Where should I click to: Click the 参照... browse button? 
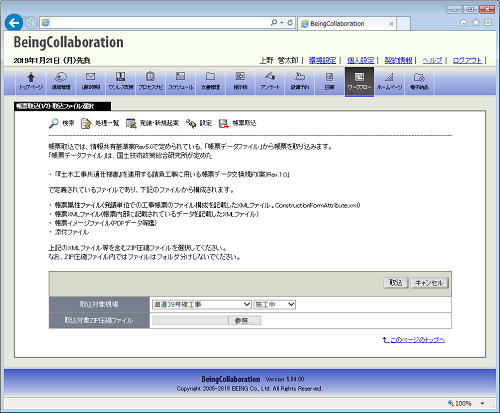[x=244, y=320]
